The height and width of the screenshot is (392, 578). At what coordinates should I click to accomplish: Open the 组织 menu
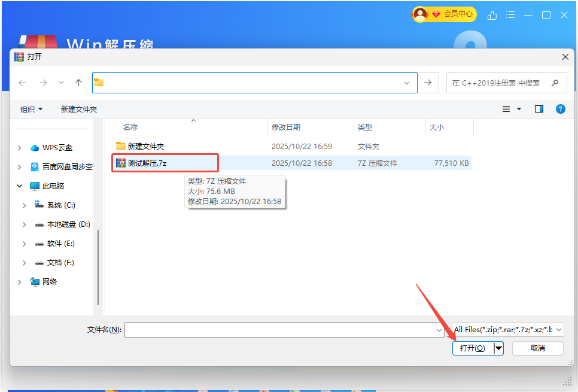[x=31, y=109]
